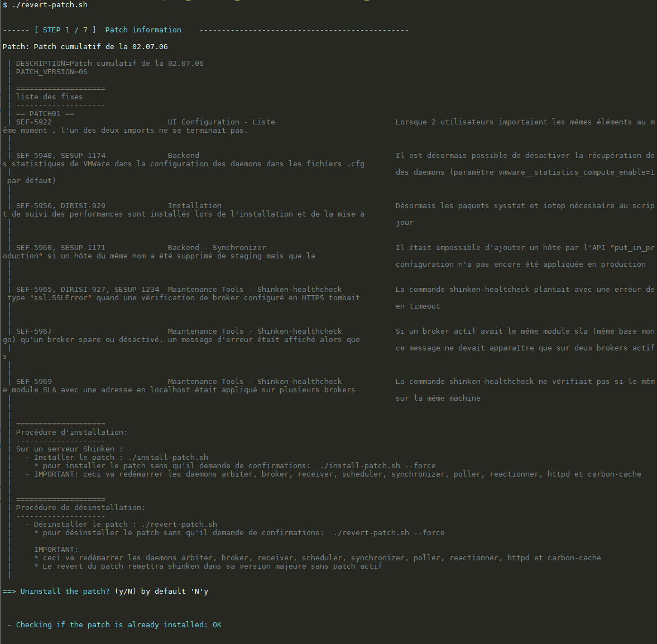Click the SESUP-1171 ticket reference
Screen dimensions: 657x644
tap(83, 248)
